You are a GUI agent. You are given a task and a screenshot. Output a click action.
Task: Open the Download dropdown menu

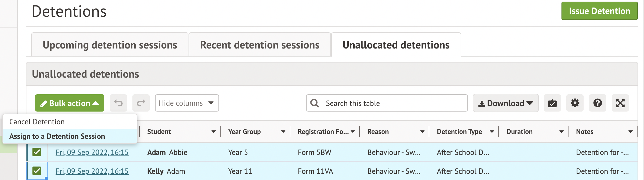pos(505,103)
